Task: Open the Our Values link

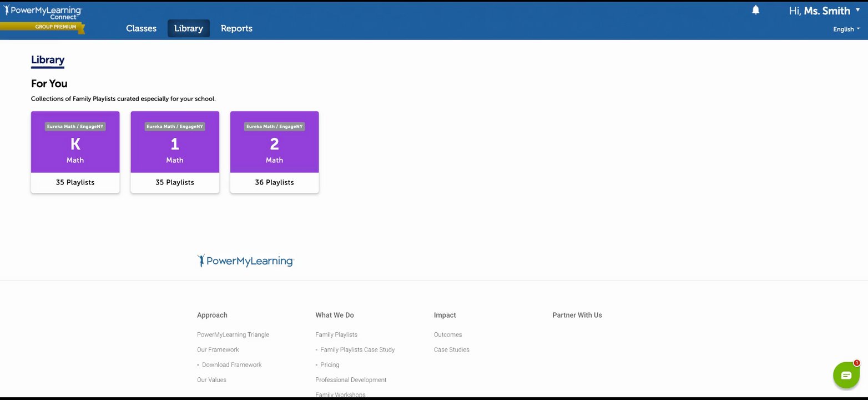Action: (x=211, y=379)
